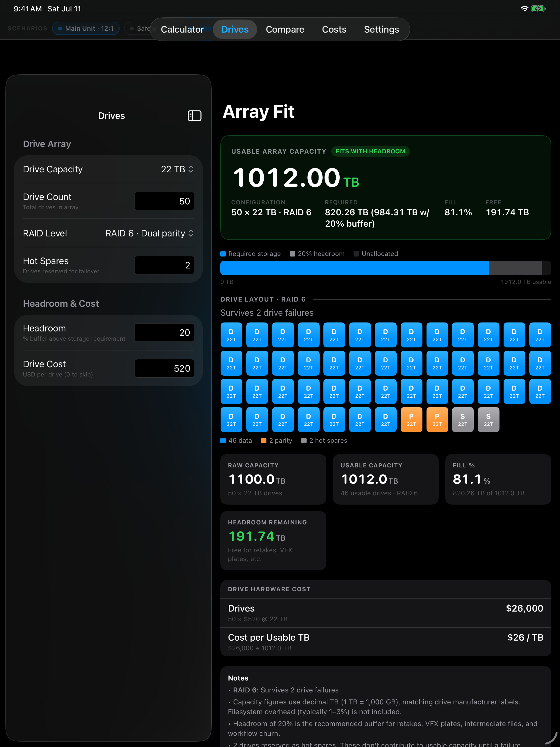Click the Required storage legend swatch

[x=223, y=254]
